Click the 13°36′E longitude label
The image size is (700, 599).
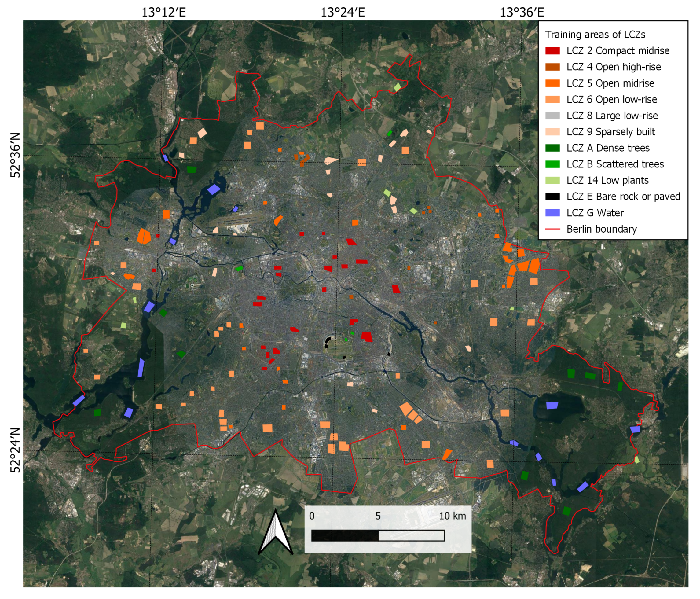[x=522, y=13]
